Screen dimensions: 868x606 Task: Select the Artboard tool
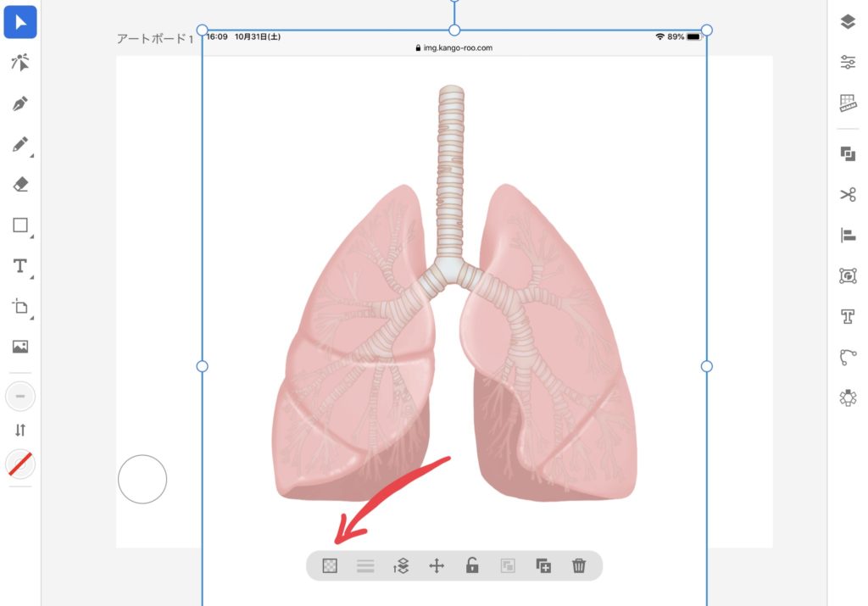(x=20, y=306)
